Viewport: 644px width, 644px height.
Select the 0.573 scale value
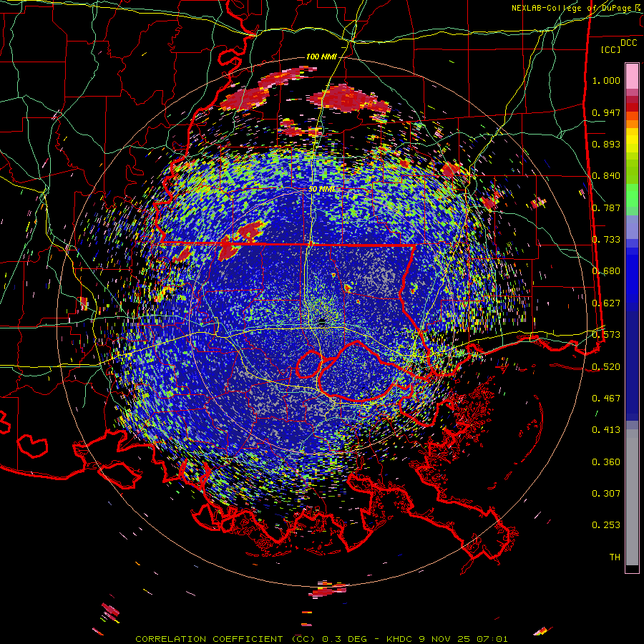tap(606, 335)
